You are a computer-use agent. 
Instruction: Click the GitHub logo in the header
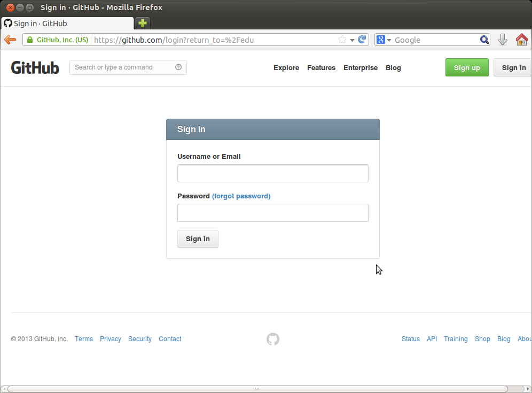click(35, 67)
